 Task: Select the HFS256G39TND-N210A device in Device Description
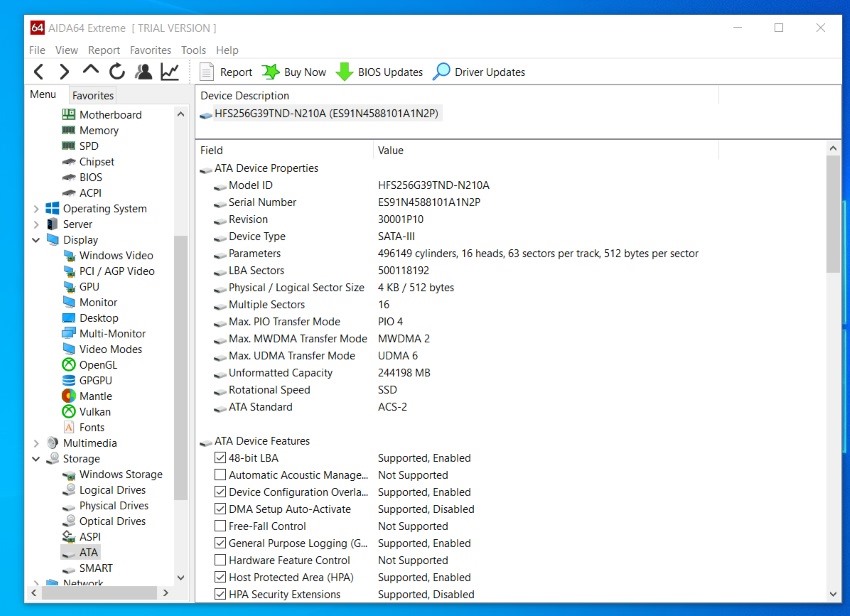pyautogui.click(x=326, y=113)
